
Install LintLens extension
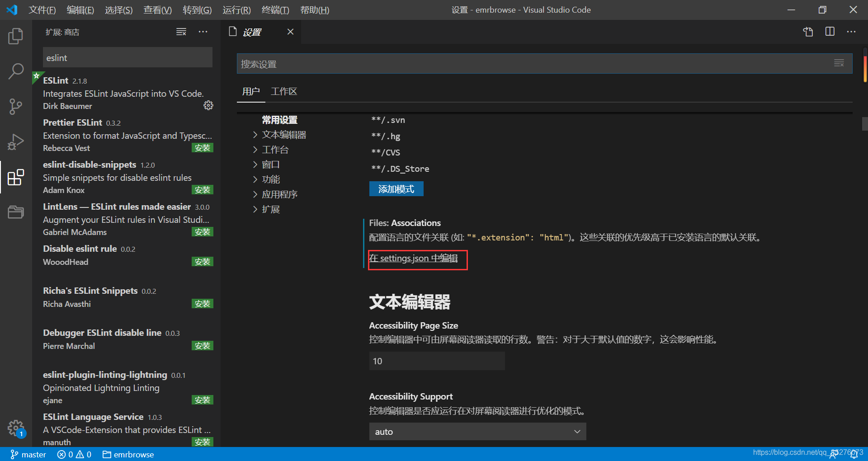coord(203,232)
